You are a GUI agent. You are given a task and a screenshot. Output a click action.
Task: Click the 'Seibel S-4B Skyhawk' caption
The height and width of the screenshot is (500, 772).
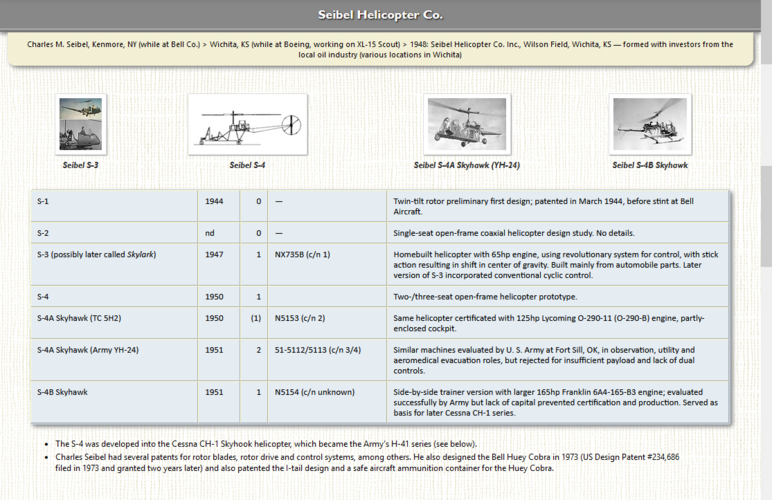[x=650, y=165]
